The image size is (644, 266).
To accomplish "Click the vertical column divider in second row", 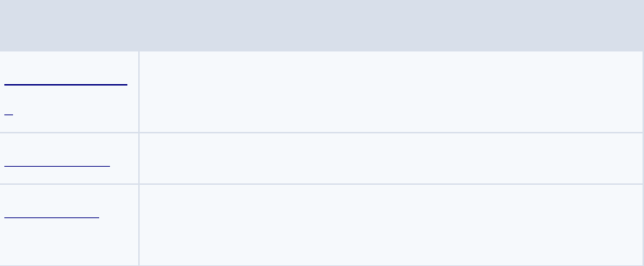I will point(139,158).
